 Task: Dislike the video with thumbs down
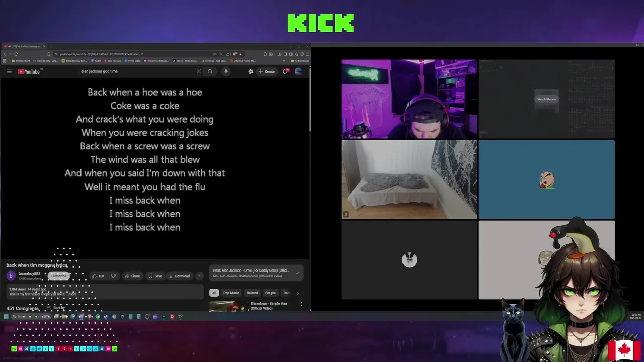click(x=113, y=276)
